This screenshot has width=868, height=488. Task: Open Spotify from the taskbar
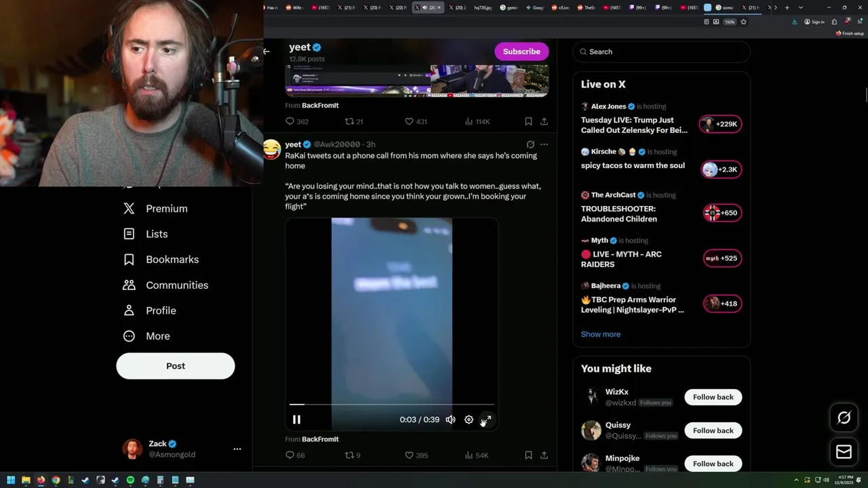[130, 481]
